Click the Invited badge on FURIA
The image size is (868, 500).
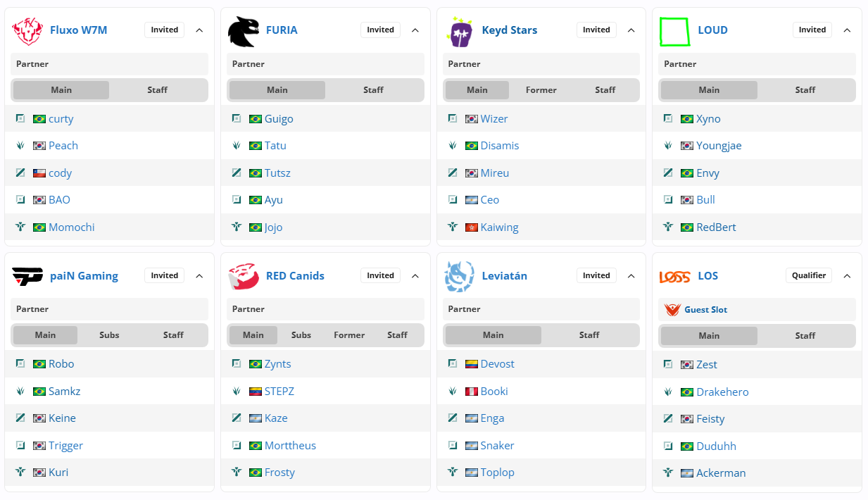coord(380,30)
